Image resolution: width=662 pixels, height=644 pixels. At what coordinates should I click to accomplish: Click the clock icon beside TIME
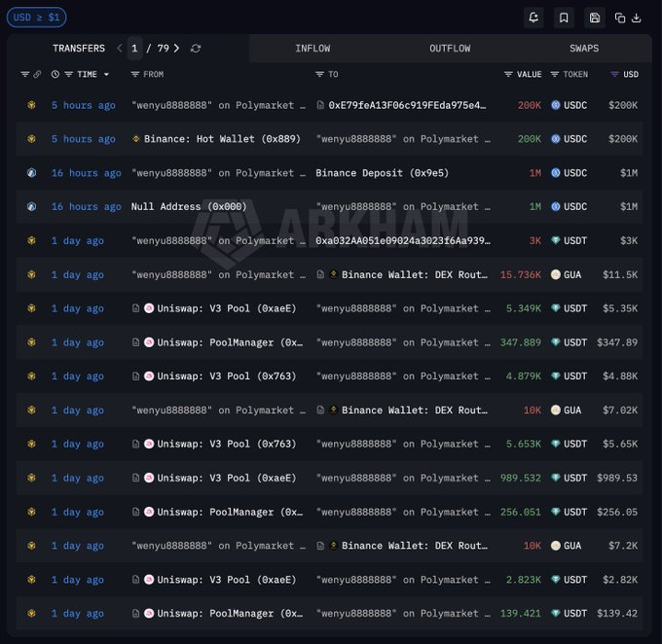point(55,74)
